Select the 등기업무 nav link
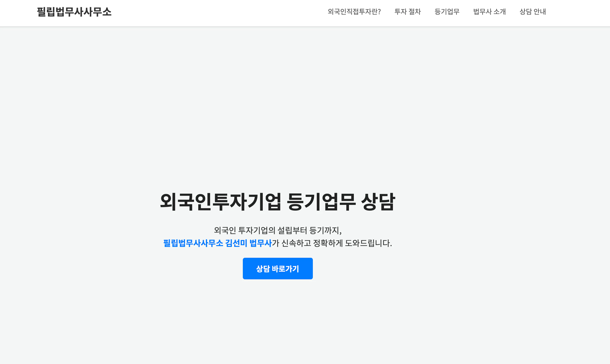Screen dimensions: 610x364 (x=447, y=11)
